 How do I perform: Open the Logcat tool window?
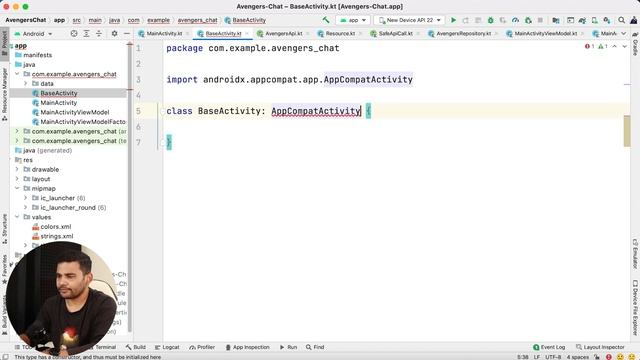tap(167, 347)
